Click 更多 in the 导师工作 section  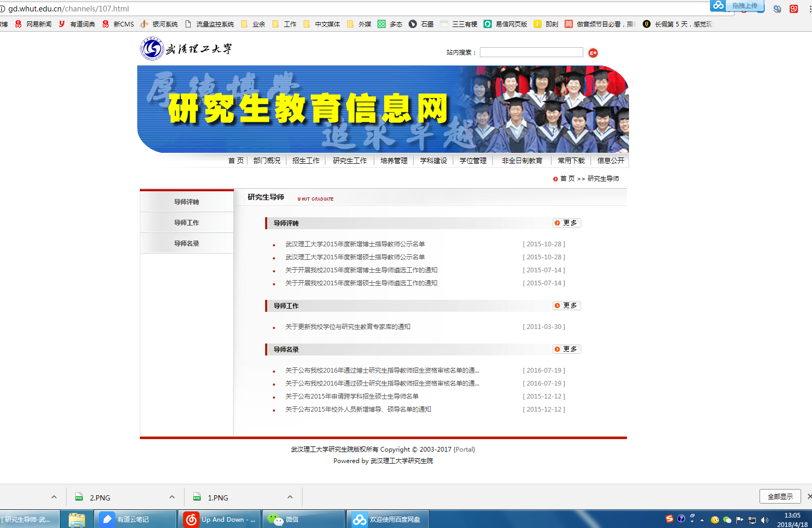point(567,306)
